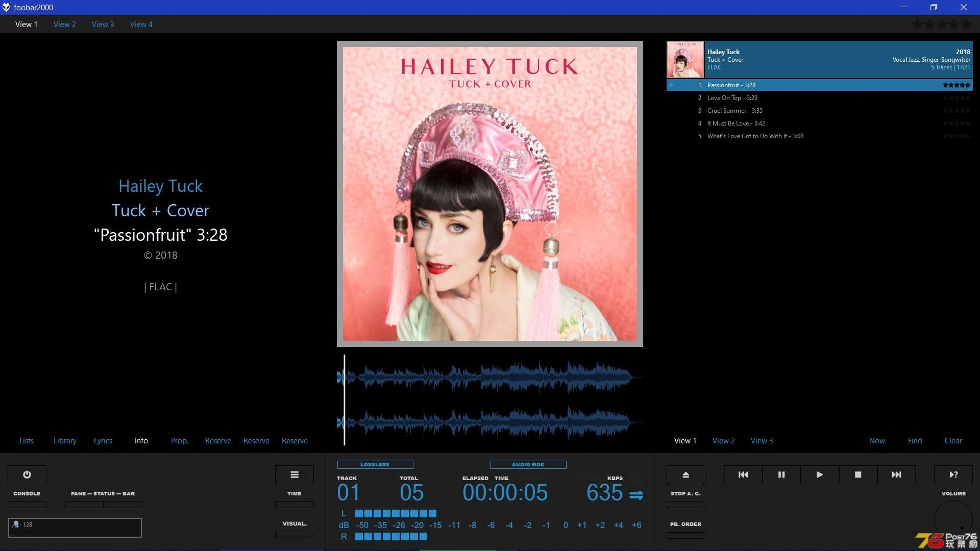Click the power button above CONSOLE
The width and height of the screenshot is (980, 551).
pos(27,474)
